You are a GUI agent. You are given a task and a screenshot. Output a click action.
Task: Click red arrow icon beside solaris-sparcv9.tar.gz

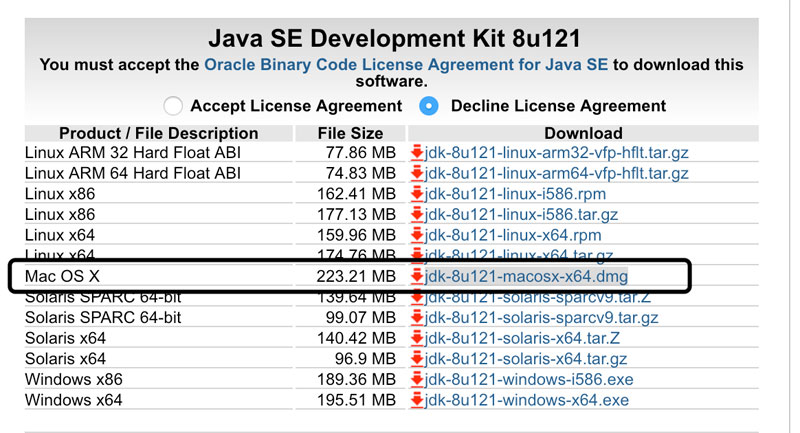(417, 317)
